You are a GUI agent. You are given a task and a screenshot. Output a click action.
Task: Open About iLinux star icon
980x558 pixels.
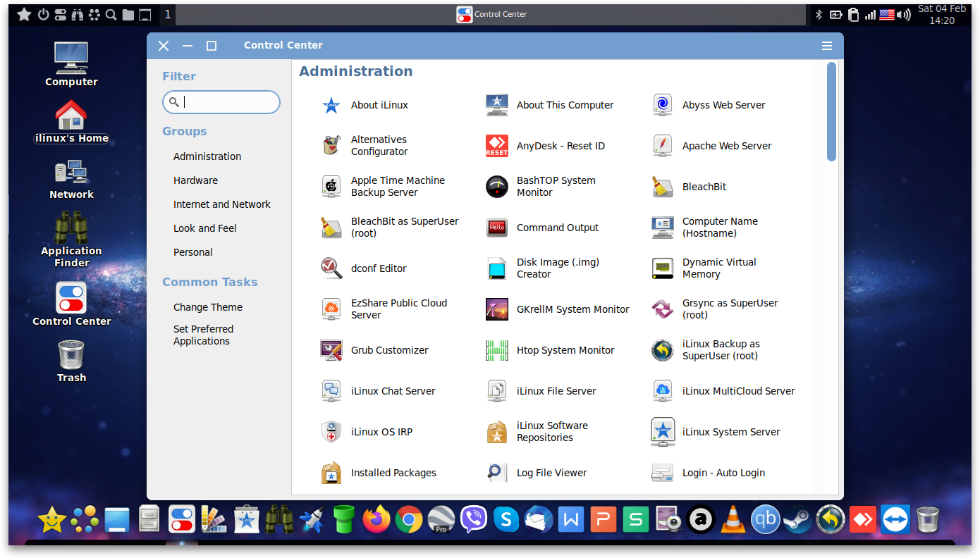331,106
